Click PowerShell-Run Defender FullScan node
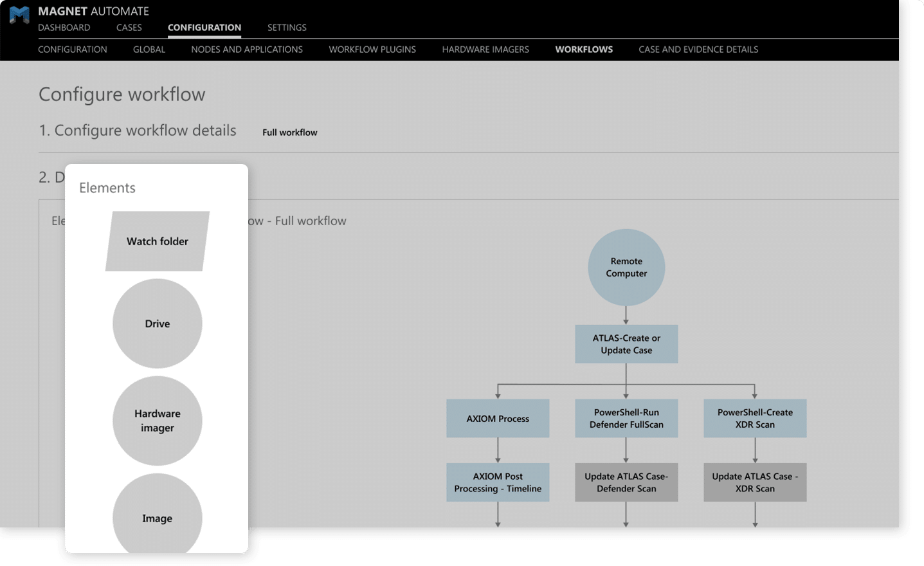 pos(626,419)
